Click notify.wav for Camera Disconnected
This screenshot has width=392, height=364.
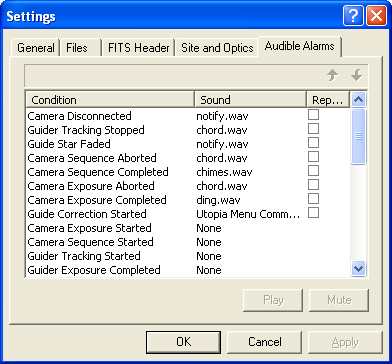(x=222, y=116)
